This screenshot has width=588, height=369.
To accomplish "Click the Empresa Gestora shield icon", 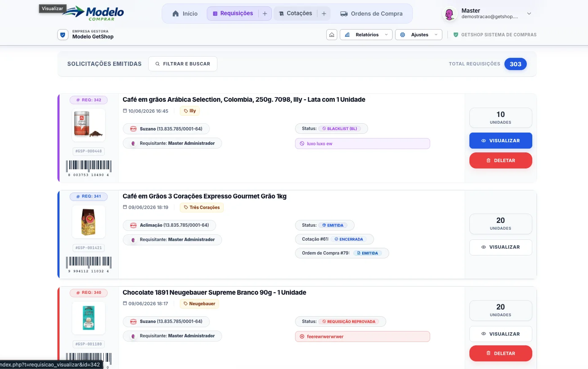I will coord(63,35).
